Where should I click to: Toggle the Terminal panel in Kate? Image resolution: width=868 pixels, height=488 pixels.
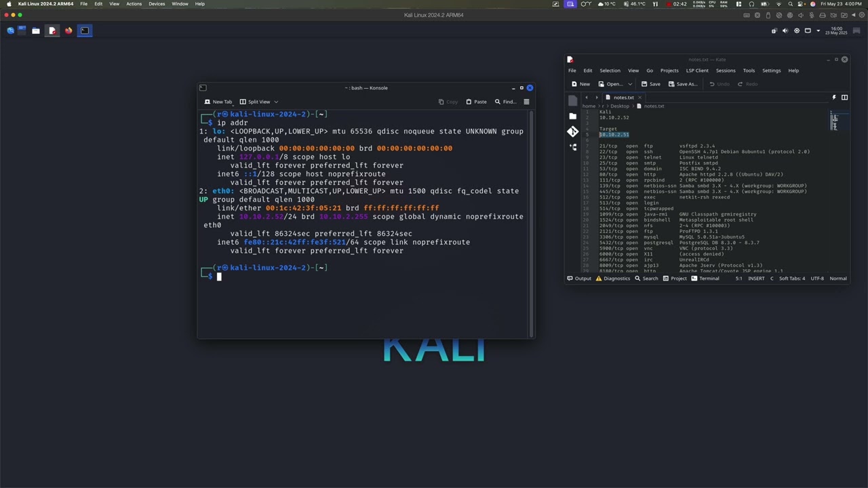coord(705,279)
